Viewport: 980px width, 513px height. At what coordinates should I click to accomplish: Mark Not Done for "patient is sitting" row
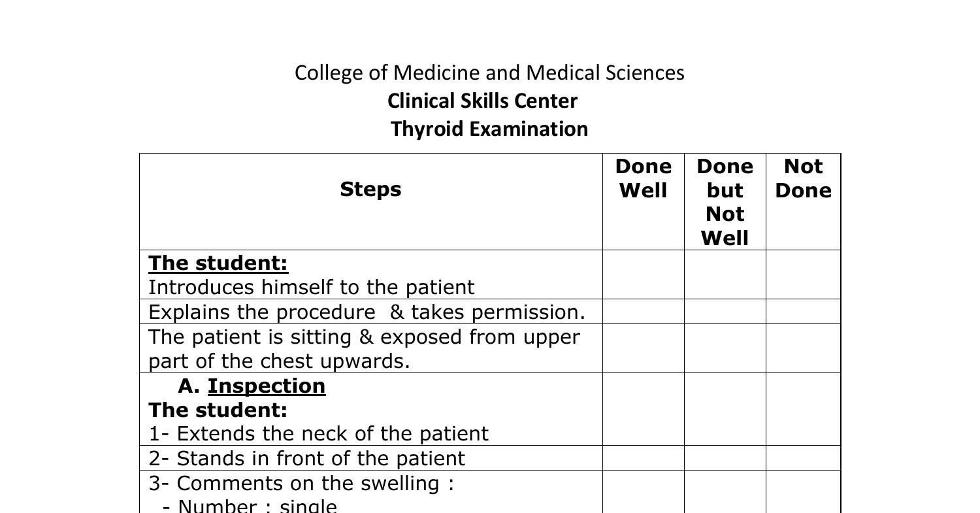(x=803, y=348)
